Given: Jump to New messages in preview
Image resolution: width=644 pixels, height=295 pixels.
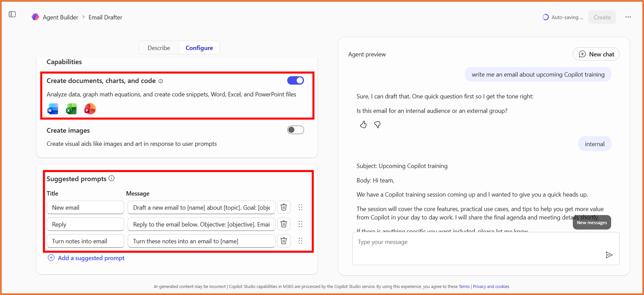Looking at the screenshot, I should (592, 223).
